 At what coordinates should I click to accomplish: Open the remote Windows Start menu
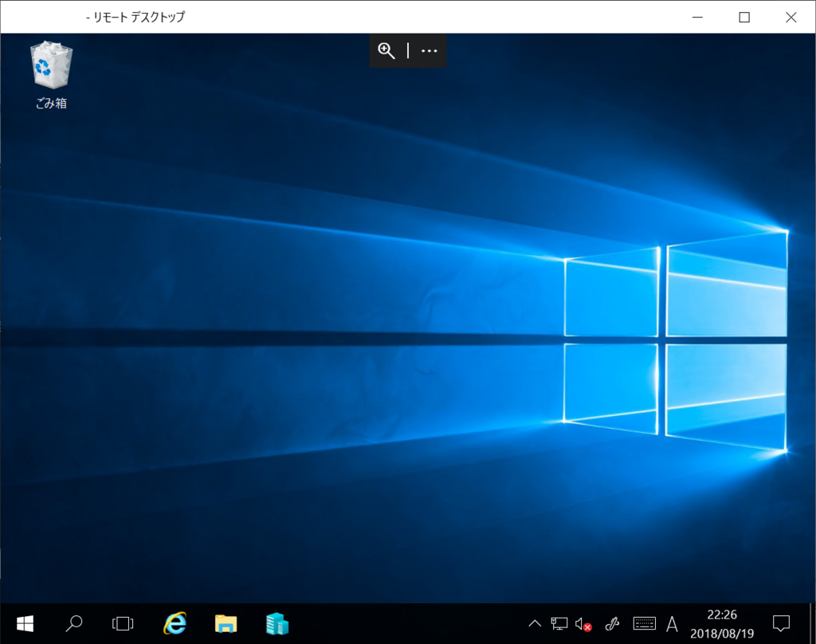(x=25, y=624)
